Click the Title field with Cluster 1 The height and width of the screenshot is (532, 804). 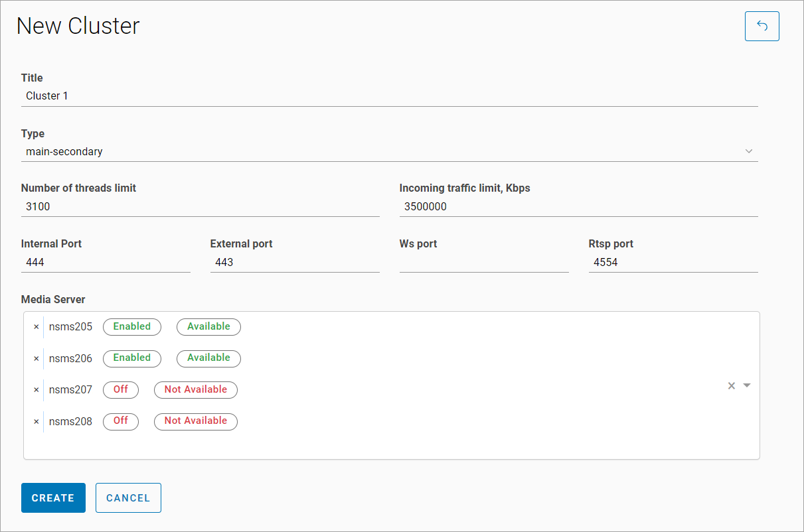pos(389,96)
